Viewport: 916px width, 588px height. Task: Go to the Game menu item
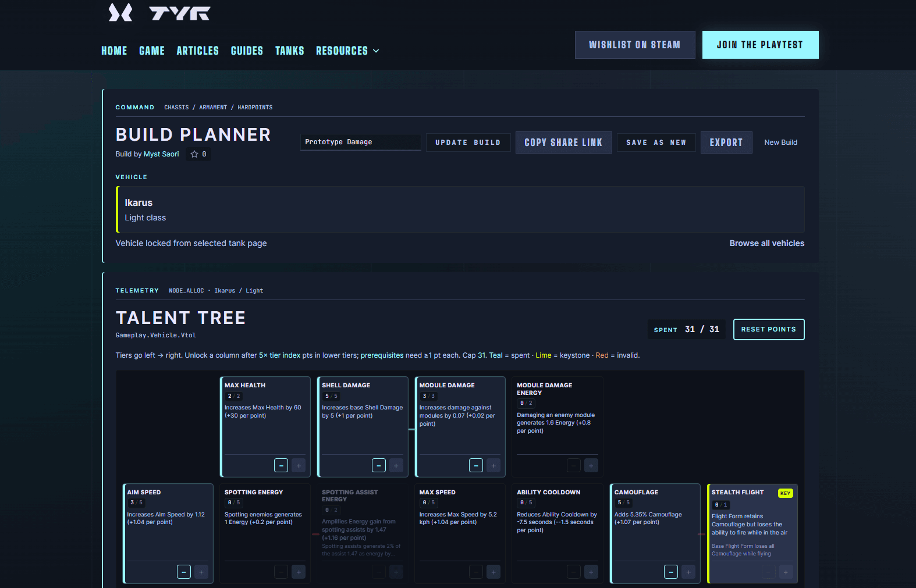(152, 51)
